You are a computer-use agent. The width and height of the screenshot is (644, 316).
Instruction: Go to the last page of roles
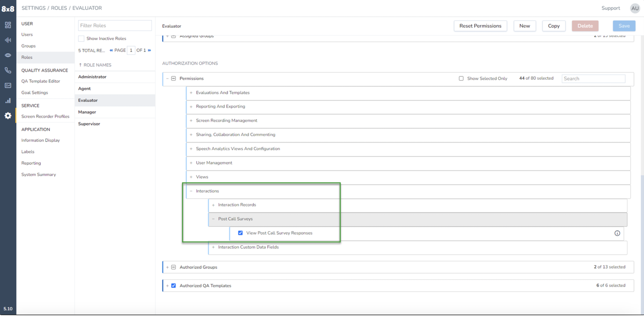150,50
